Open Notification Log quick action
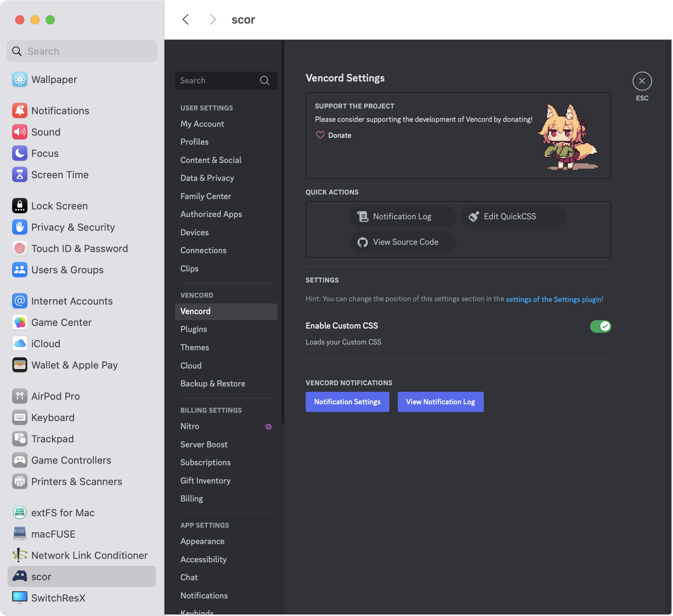Image resolution: width=673 pixels, height=616 pixels. click(403, 217)
